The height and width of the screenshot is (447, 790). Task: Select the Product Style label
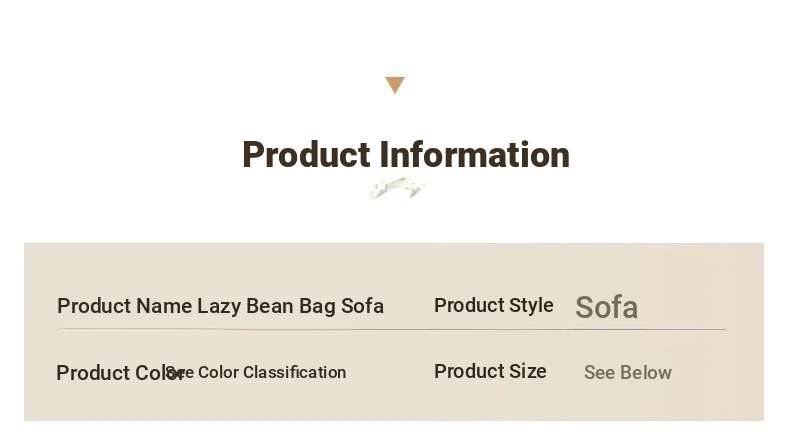[493, 305]
